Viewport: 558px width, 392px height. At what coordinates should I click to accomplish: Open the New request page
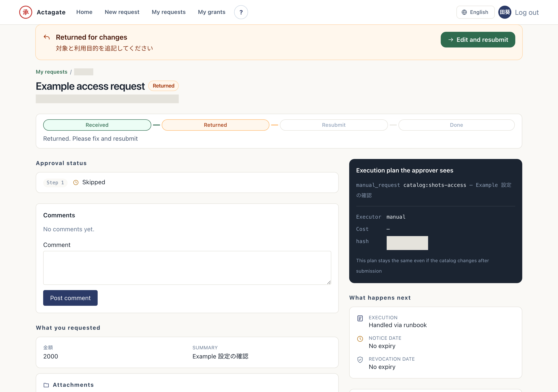tap(122, 12)
